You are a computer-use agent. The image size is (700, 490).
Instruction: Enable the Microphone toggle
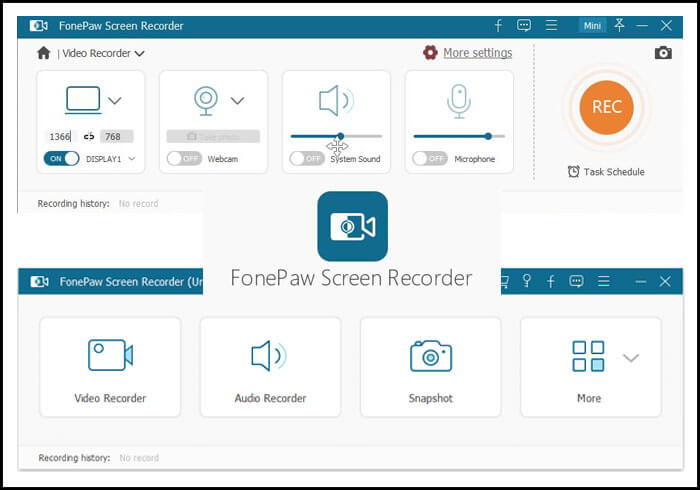(x=430, y=158)
